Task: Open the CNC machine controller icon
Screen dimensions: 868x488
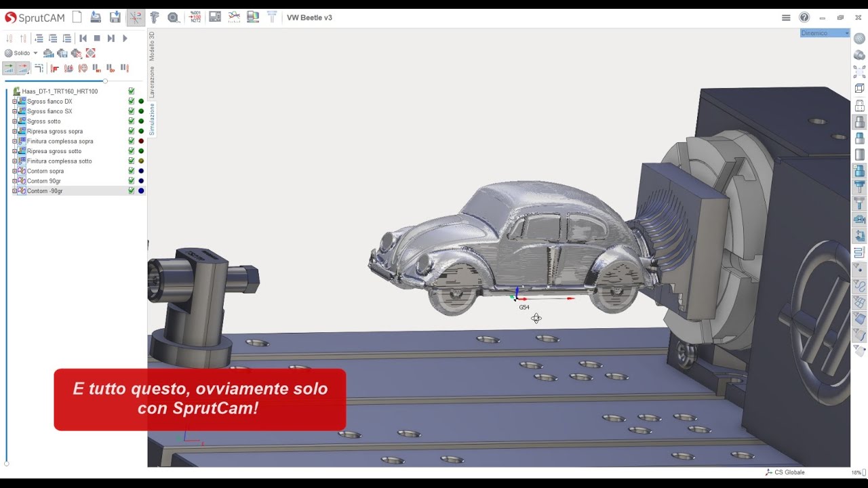Action: [x=215, y=18]
